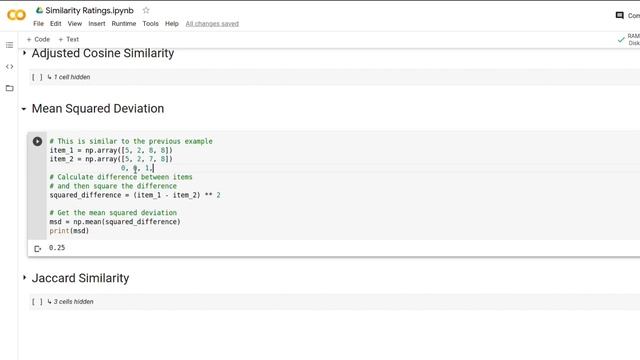Open the Comment icon at top right
This screenshot has width=640, height=360.
[x=620, y=16]
